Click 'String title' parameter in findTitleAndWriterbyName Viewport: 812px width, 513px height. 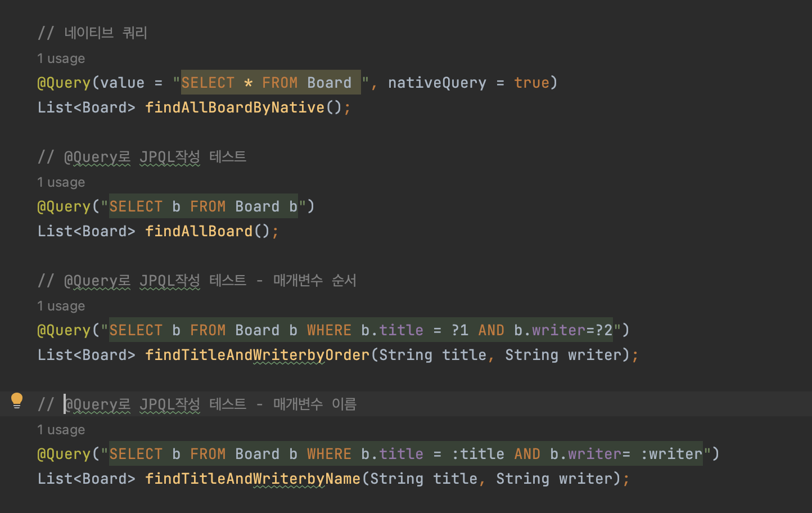(x=423, y=479)
